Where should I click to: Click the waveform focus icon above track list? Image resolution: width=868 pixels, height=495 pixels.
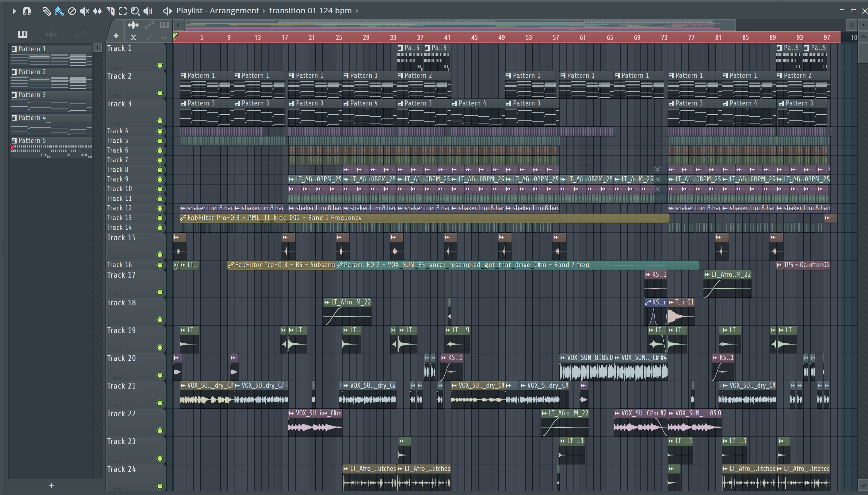click(133, 25)
